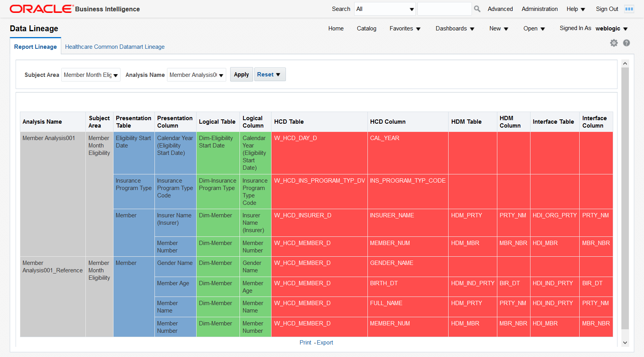Image resolution: width=644 pixels, height=357 pixels.
Task: Click the scrollbar up arrow
Action: pos(625,64)
